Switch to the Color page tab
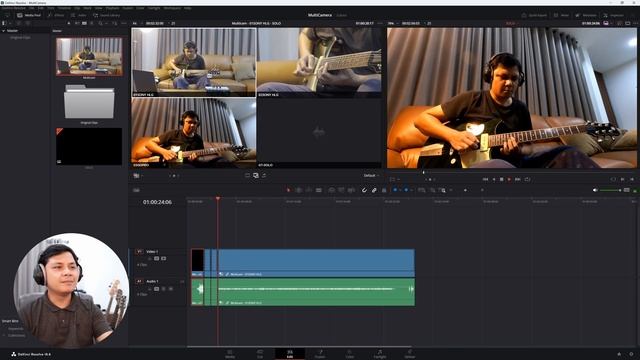The width and height of the screenshot is (640, 360). (350, 354)
